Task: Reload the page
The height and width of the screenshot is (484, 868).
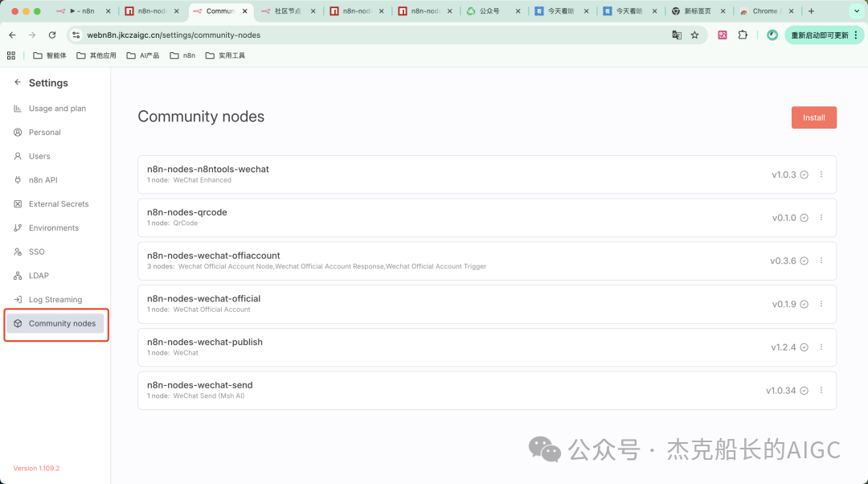Action: (52, 35)
